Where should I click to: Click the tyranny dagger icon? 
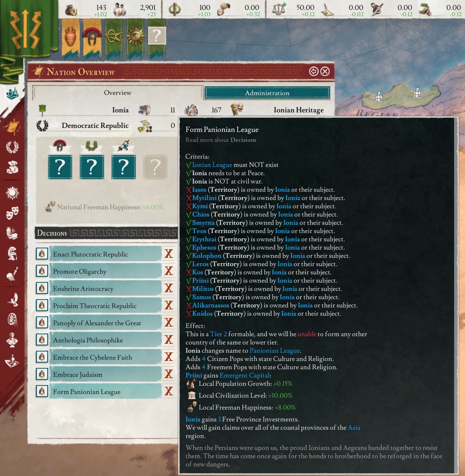pyautogui.click(x=376, y=10)
